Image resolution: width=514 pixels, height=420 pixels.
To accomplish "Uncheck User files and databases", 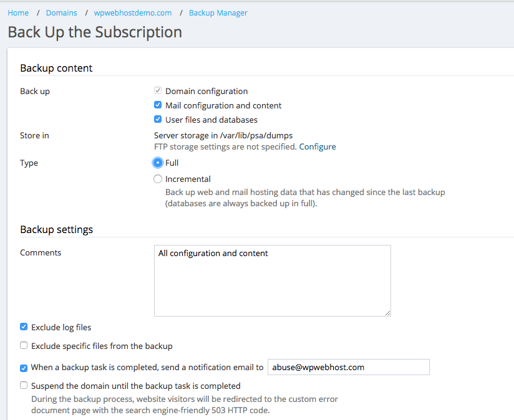I will (158, 119).
